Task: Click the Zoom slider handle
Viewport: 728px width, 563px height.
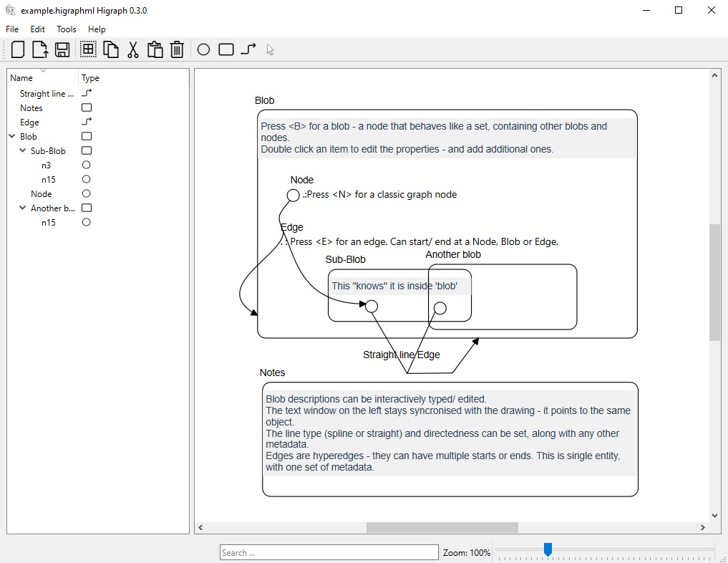Action: click(548, 549)
